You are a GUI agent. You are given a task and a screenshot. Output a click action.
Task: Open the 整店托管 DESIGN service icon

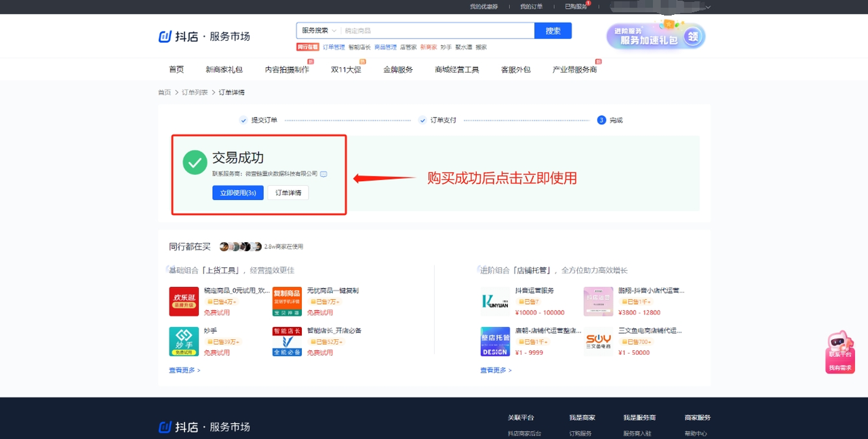[495, 341]
